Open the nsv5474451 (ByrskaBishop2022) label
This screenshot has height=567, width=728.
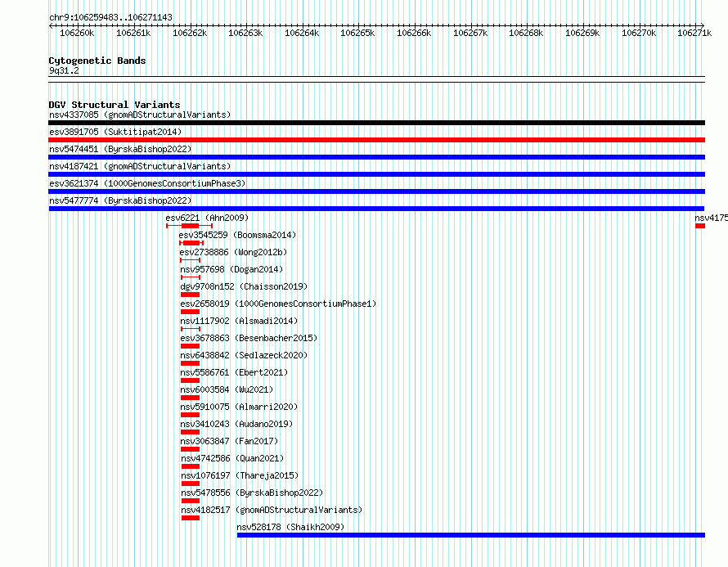click(x=120, y=149)
